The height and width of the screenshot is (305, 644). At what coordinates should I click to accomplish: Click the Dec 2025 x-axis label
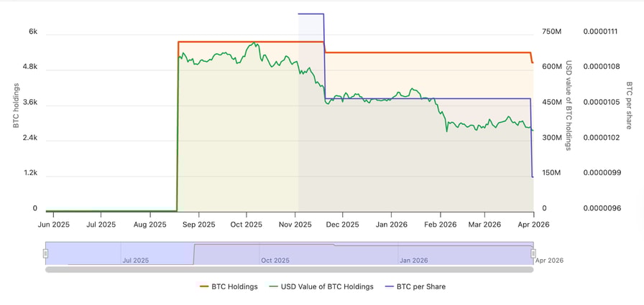pos(341,225)
